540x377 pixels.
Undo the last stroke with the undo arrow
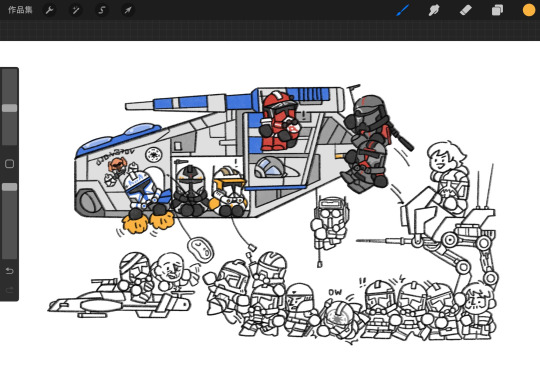tap(10, 271)
